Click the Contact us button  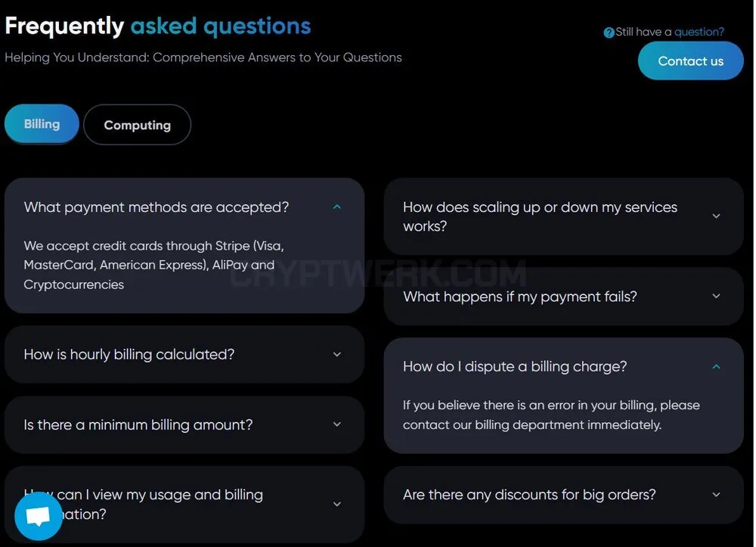coord(690,61)
